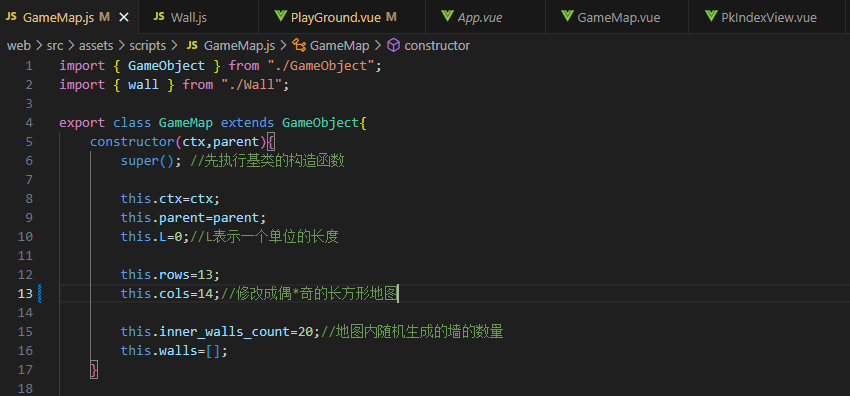This screenshot has height=396, width=850.
Task: Click the JS icon on the Wall.js tab
Action: coord(159,17)
